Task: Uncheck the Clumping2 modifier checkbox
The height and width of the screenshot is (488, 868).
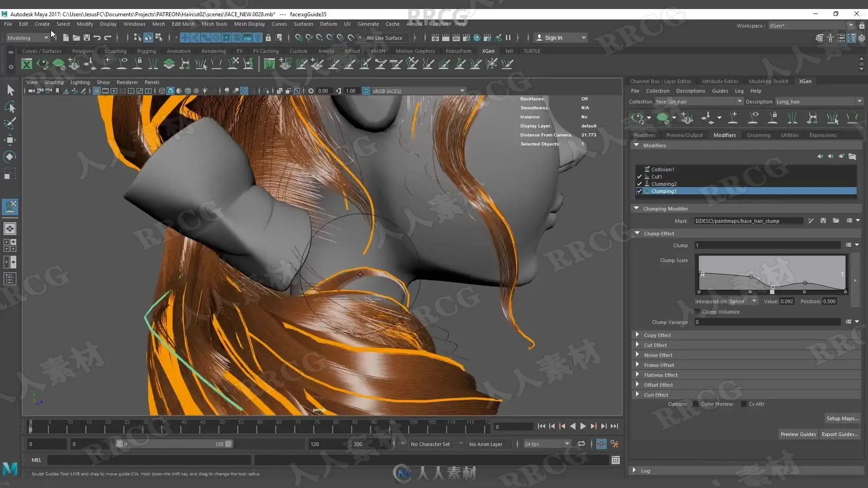Action: (639, 184)
